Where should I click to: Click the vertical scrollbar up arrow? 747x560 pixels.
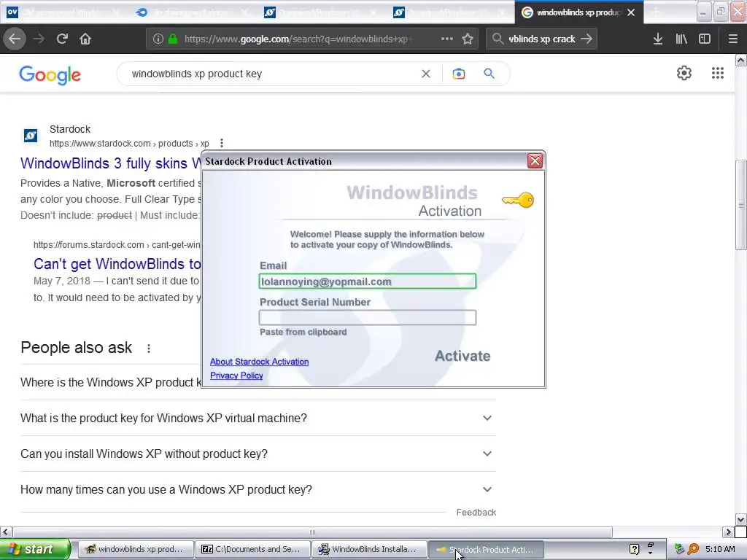pos(741,60)
